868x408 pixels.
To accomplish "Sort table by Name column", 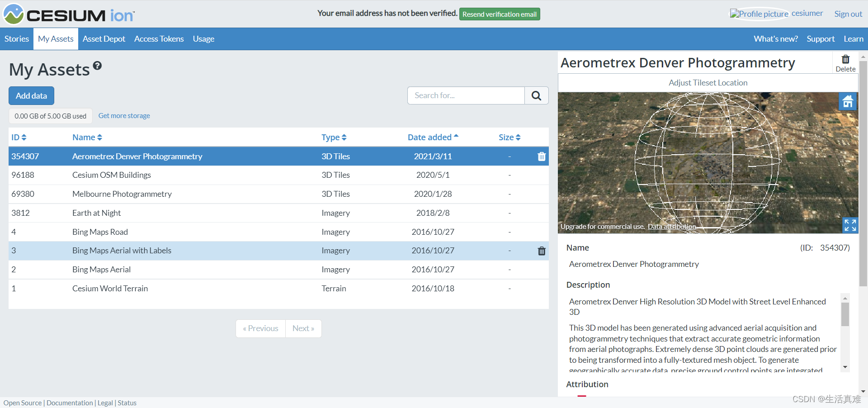I will click(87, 137).
